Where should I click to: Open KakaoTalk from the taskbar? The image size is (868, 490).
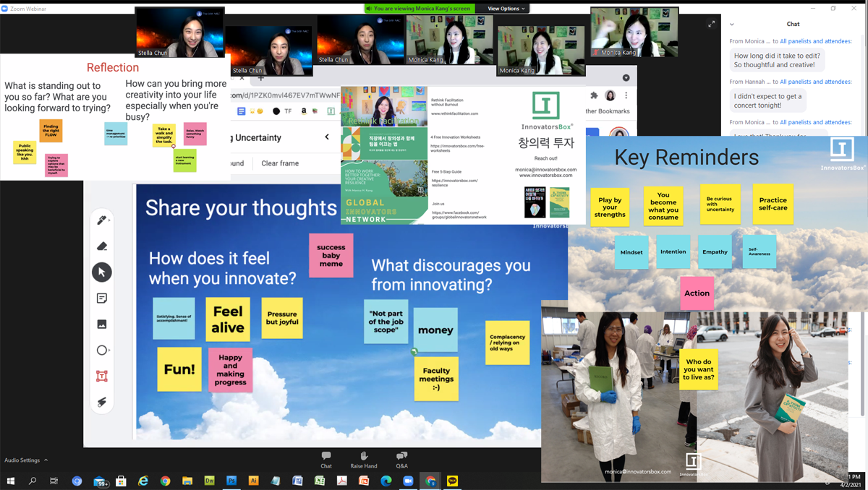pyautogui.click(x=452, y=481)
